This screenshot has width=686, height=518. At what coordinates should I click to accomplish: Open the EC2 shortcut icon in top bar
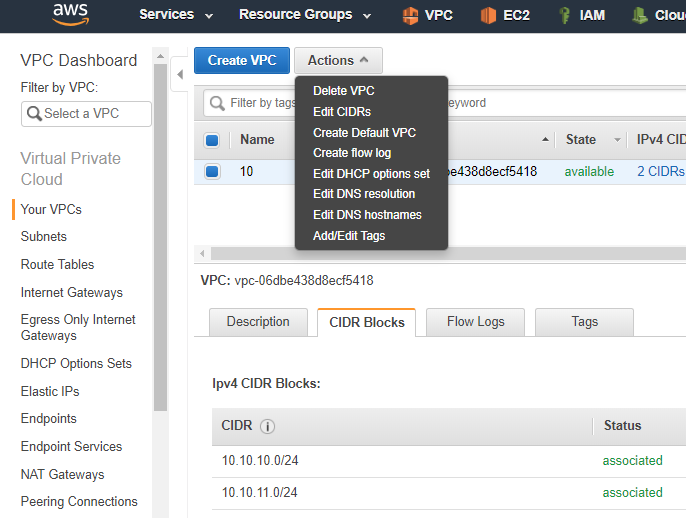488,15
